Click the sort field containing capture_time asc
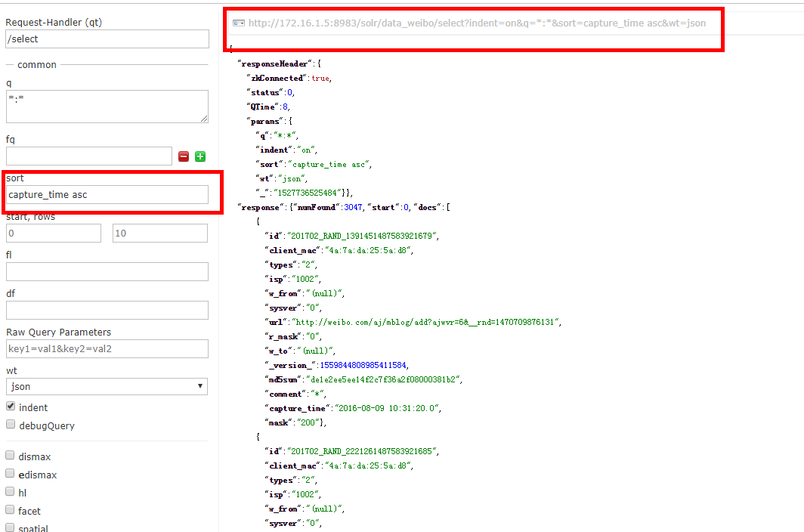Viewport: 804px width, 532px height. (x=107, y=195)
